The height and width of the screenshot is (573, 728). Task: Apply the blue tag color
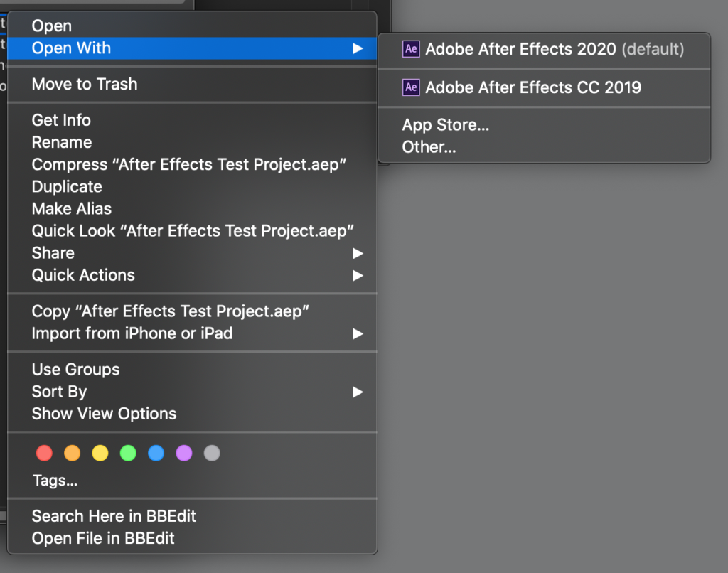point(156,453)
